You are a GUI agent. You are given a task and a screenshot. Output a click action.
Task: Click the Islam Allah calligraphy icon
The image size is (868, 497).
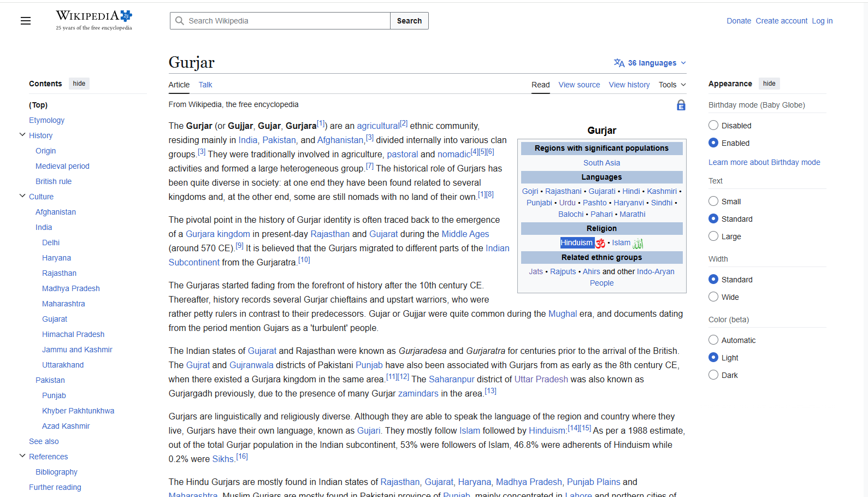tap(638, 243)
